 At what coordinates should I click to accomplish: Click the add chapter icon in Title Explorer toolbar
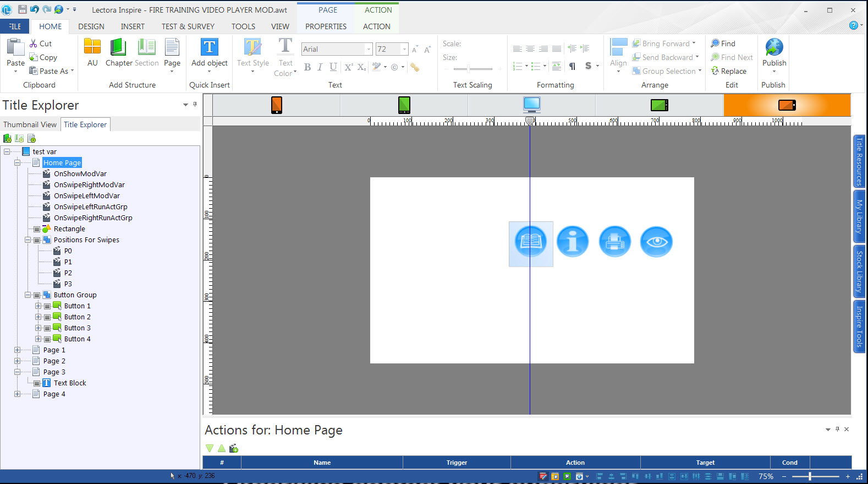click(x=7, y=138)
